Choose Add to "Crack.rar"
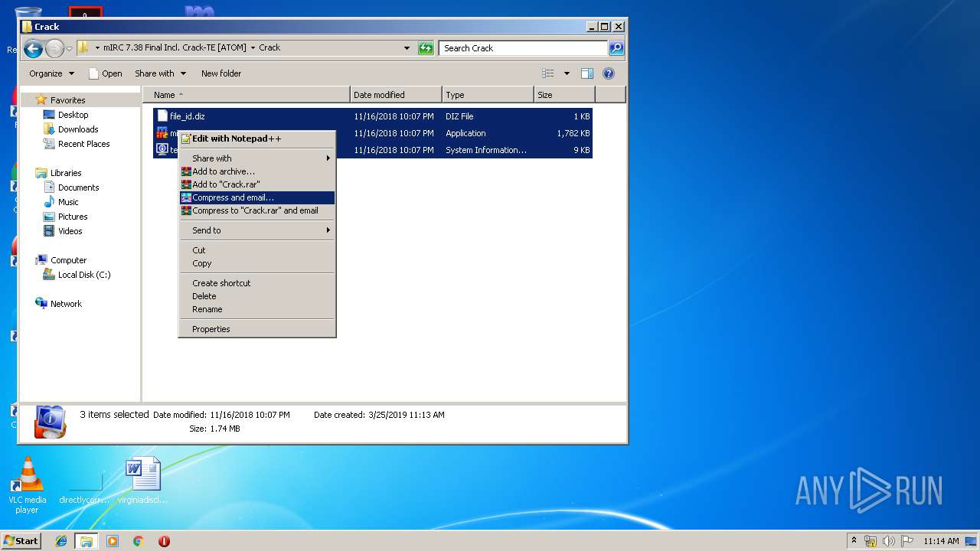Screen dimensions: 980x551 pos(257,184)
